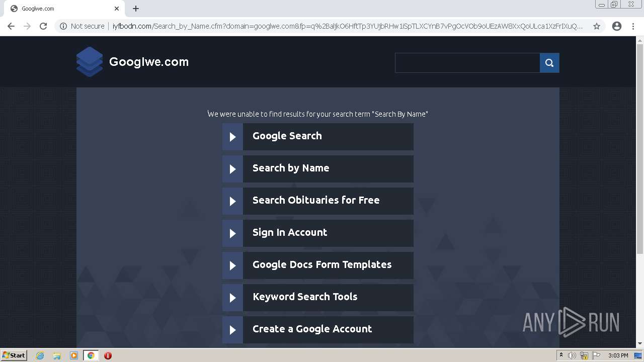The width and height of the screenshot is (644, 362).
Task: Bookmark this page with the star icon
Action: pyautogui.click(x=597, y=26)
